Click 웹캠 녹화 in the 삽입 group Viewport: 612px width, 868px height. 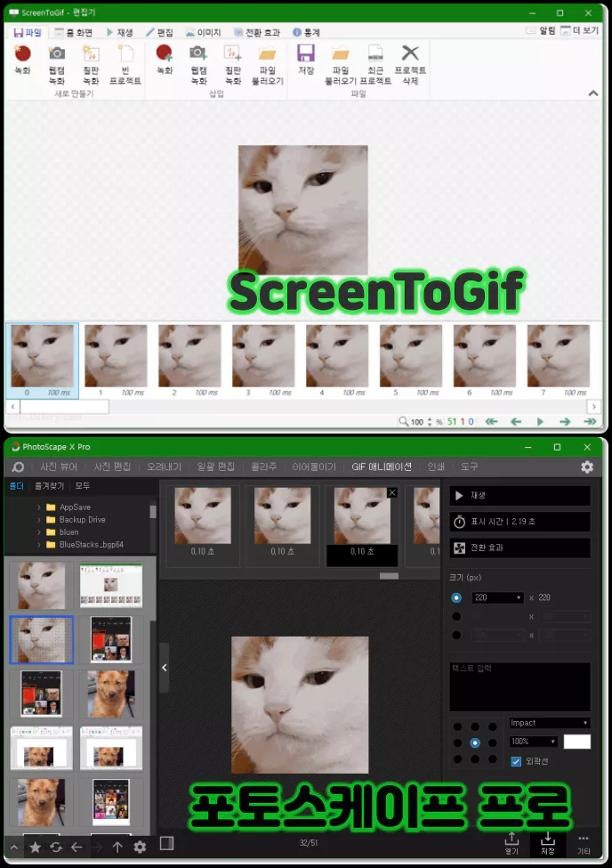(198, 64)
